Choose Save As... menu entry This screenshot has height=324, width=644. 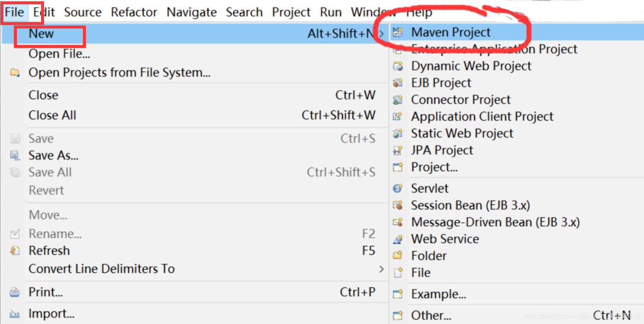click(54, 155)
